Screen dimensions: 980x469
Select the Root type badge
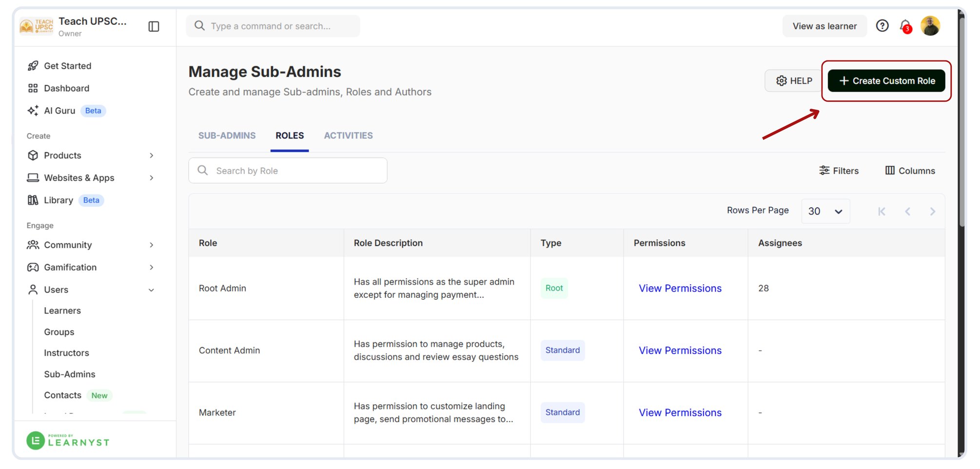[554, 288]
